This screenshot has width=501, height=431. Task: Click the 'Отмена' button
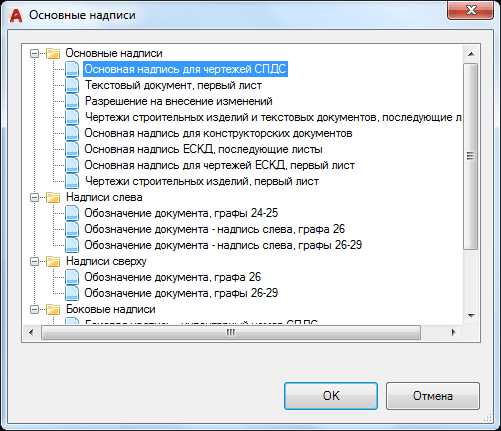pyautogui.click(x=433, y=396)
